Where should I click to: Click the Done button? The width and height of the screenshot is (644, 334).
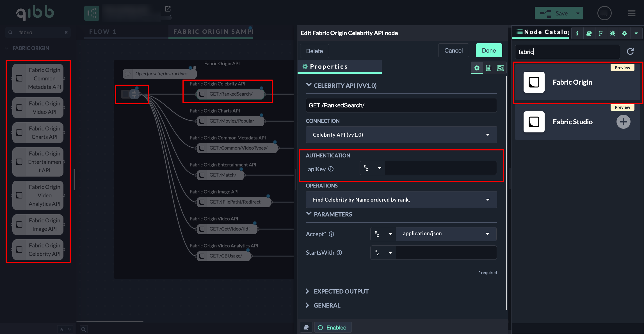click(x=489, y=51)
